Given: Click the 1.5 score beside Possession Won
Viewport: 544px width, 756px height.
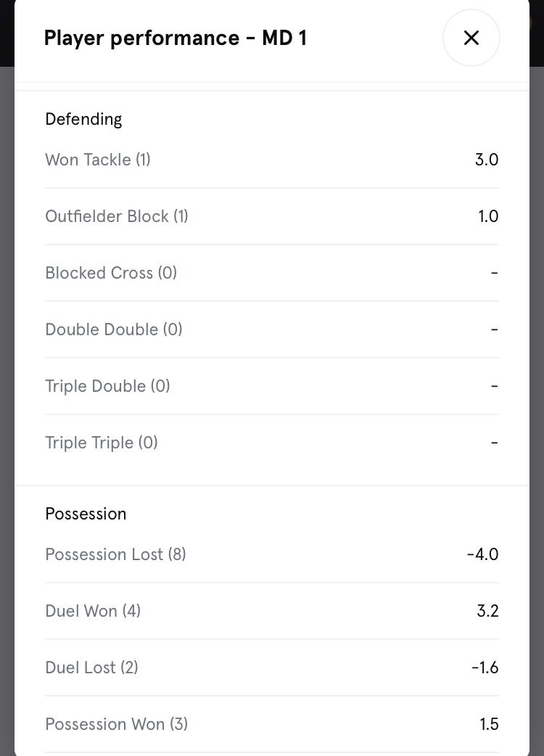Looking at the screenshot, I should (489, 724).
